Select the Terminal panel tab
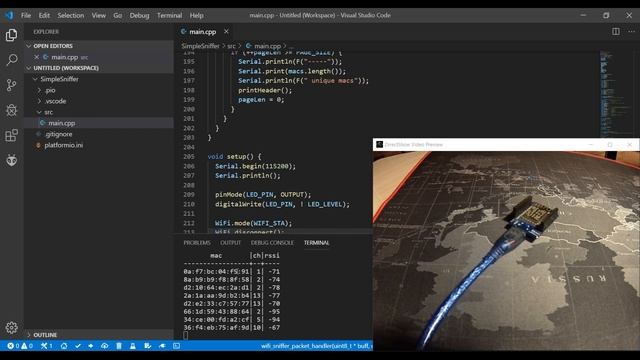640x360 pixels. point(316,243)
